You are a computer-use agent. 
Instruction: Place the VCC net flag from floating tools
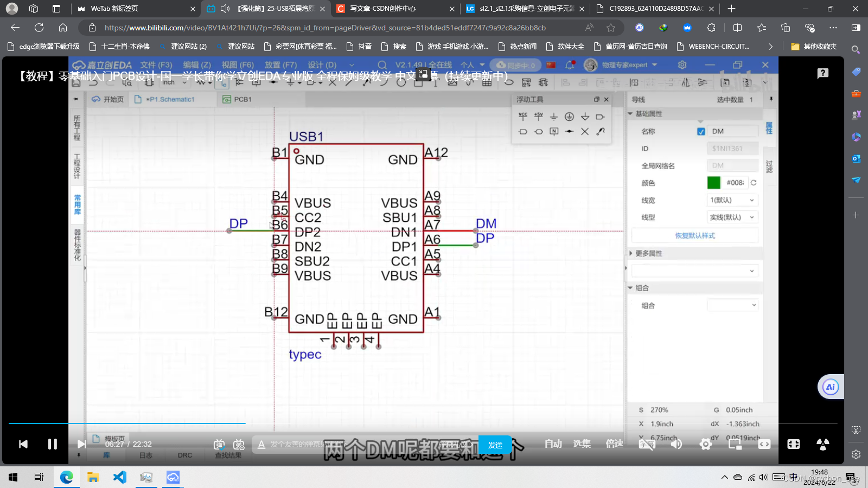[x=523, y=117]
